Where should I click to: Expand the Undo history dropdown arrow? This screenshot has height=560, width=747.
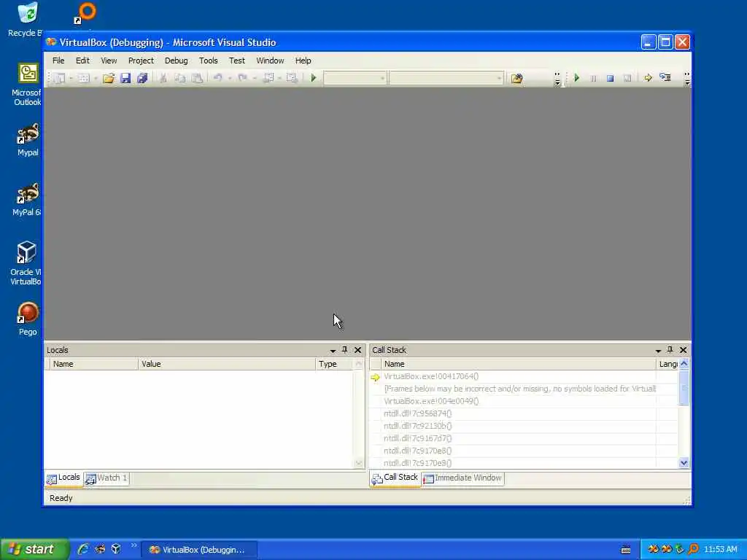tap(230, 78)
